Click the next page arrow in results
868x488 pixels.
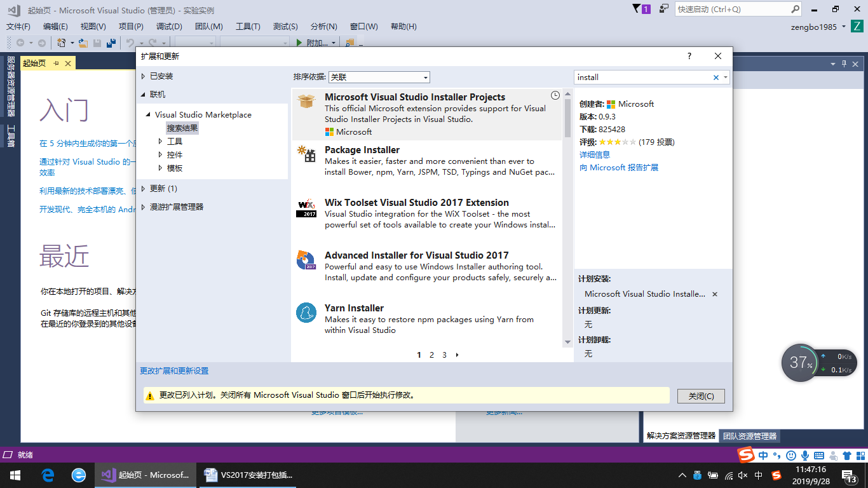pyautogui.click(x=457, y=355)
